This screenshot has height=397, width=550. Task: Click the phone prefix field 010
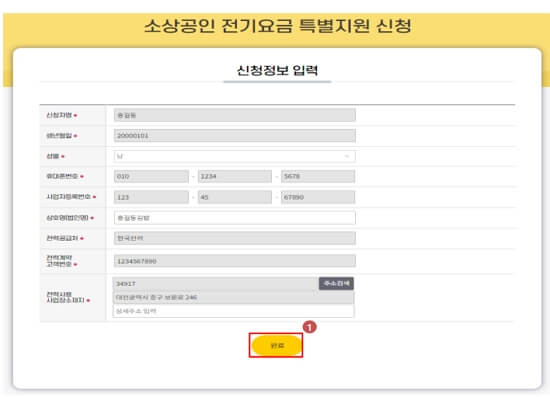click(151, 176)
